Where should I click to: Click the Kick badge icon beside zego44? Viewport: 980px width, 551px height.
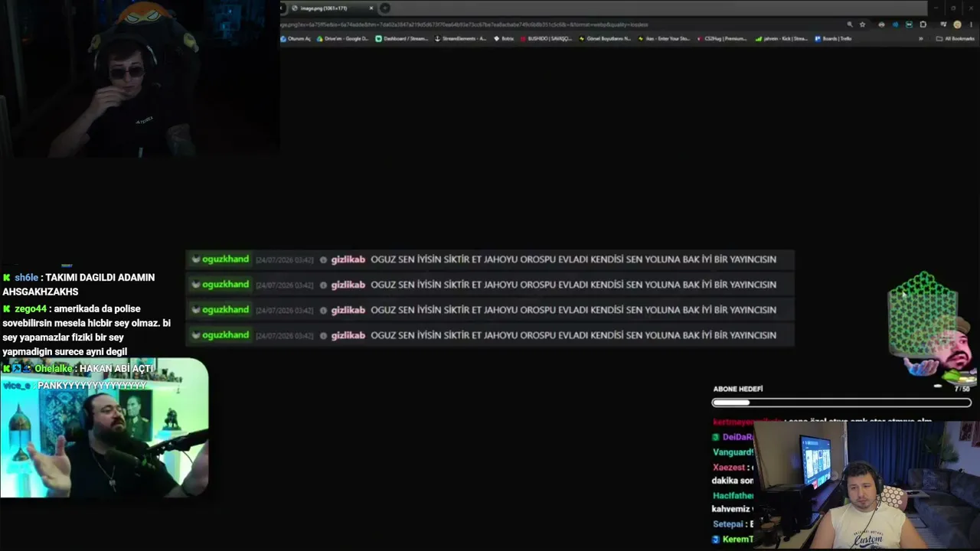[7, 309]
